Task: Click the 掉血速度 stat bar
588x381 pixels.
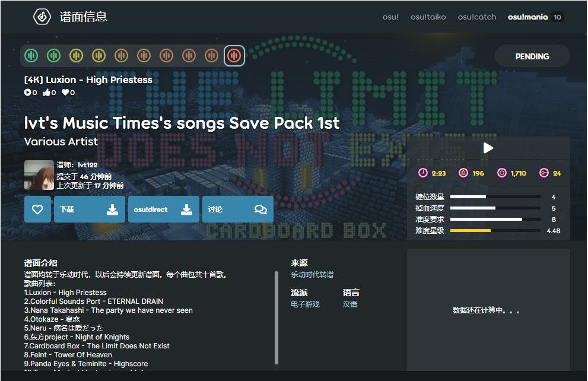Action: pos(495,208)
